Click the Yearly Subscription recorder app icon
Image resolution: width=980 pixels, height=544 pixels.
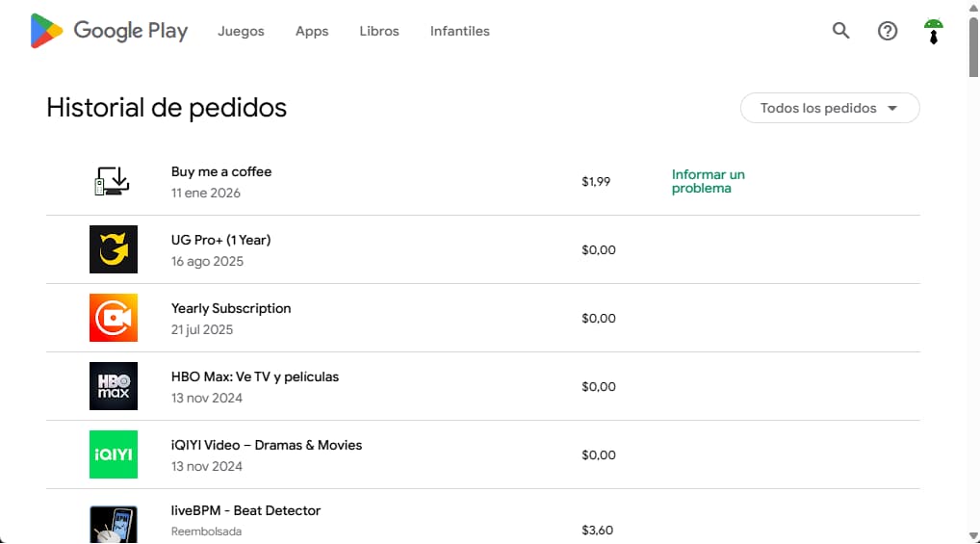[x=114, y=318]
